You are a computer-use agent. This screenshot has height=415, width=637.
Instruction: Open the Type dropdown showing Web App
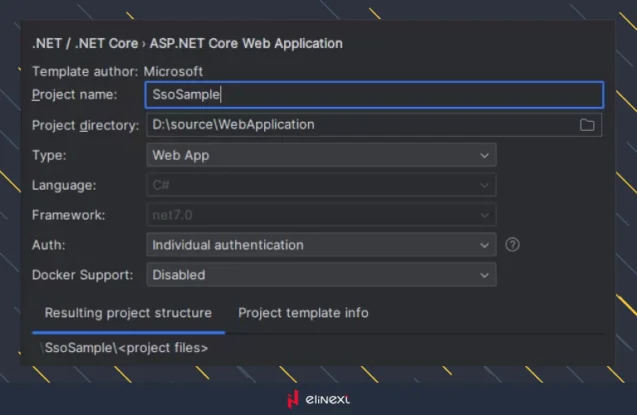point(321,155)
